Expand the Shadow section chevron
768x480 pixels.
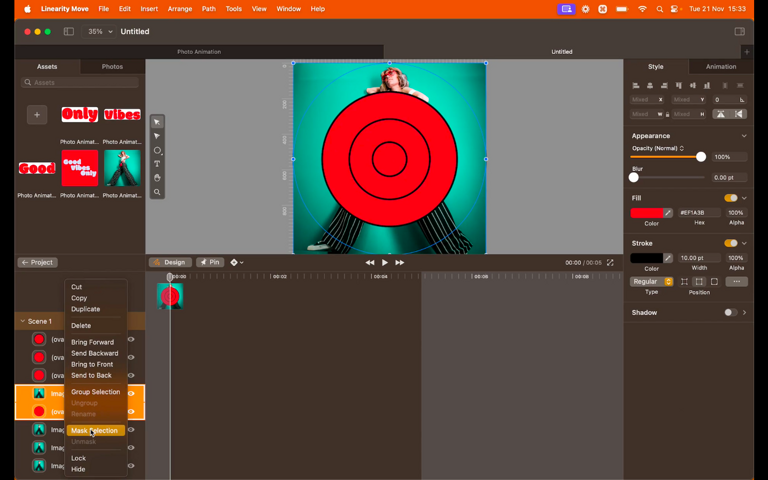(744, 312)
